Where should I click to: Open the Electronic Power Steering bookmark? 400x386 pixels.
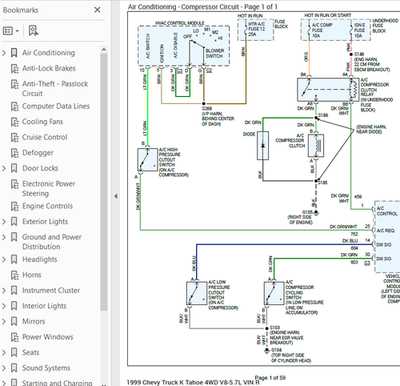coord(49,188)
